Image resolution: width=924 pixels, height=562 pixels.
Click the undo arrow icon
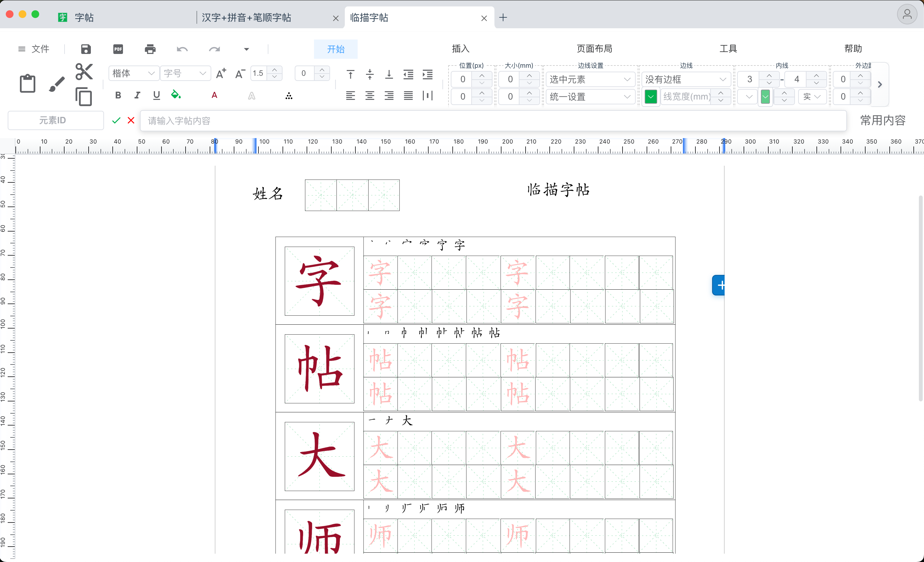coord(182,49)
